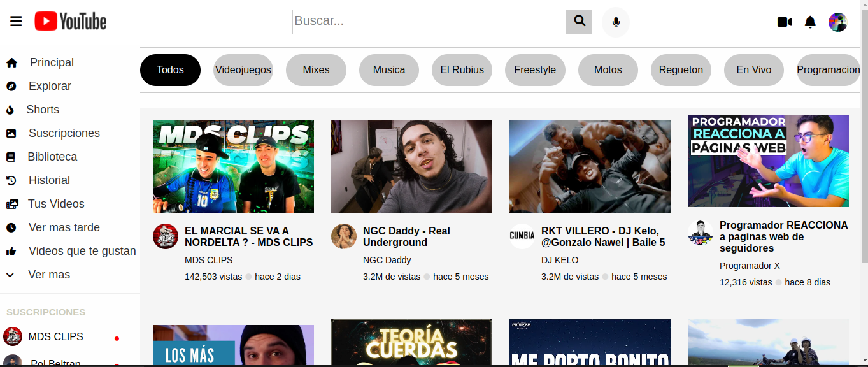Select the Todos filter chip

(x=170, y=70)
